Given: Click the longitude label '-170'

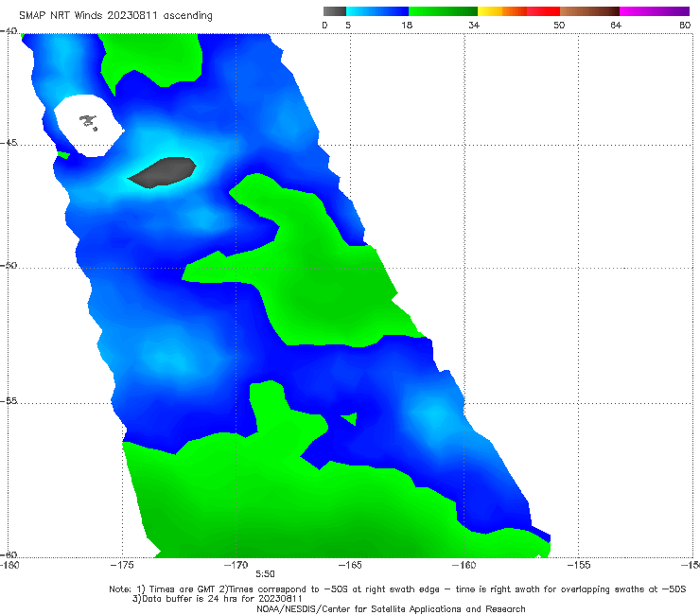Looking at the screenshot, I should point(236,565).
